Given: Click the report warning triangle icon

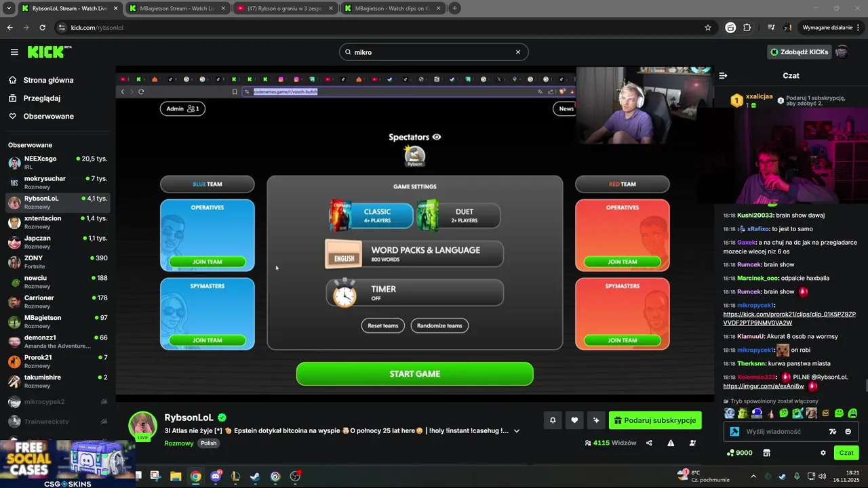Looking at the screenshot, I should (671, 443).
